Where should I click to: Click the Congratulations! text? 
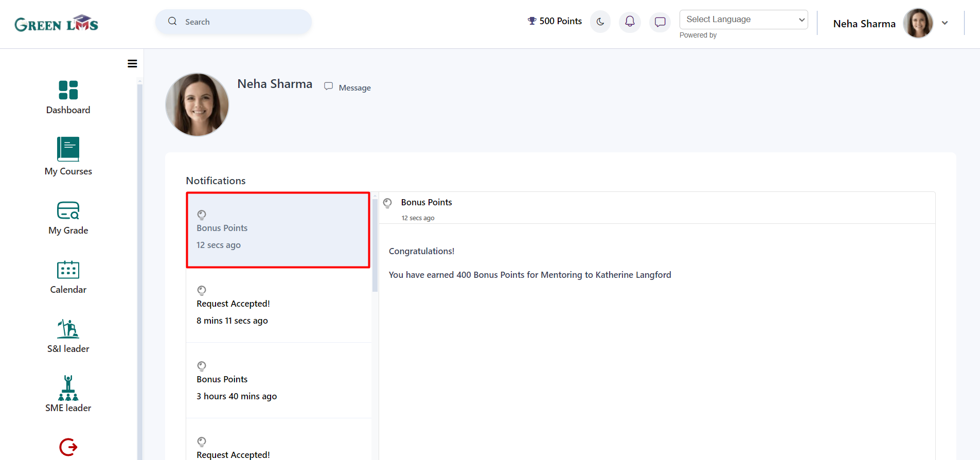coord(421,251)
